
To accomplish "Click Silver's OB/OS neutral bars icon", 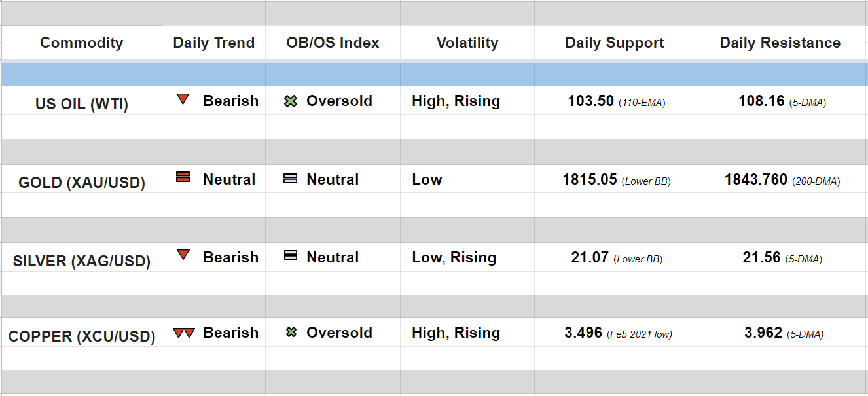I will coord(291,256).
